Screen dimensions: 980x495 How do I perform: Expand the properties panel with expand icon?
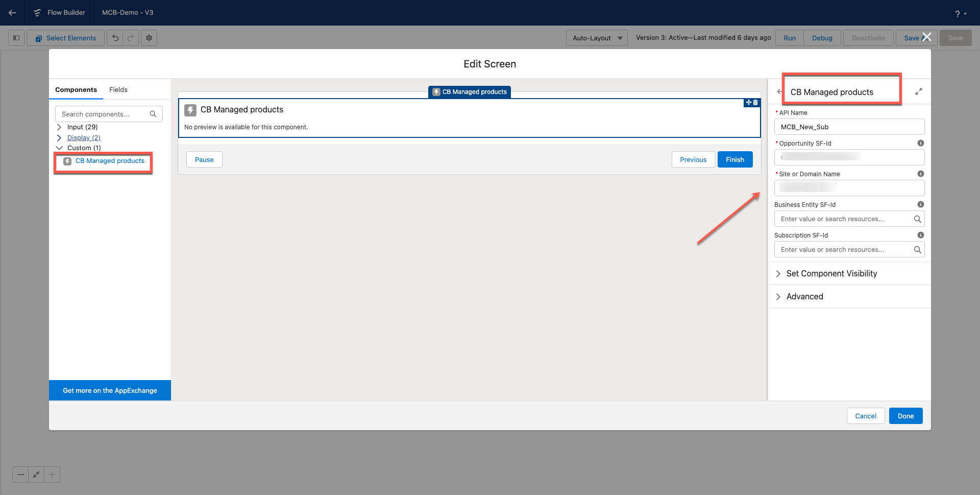(918, 92)
